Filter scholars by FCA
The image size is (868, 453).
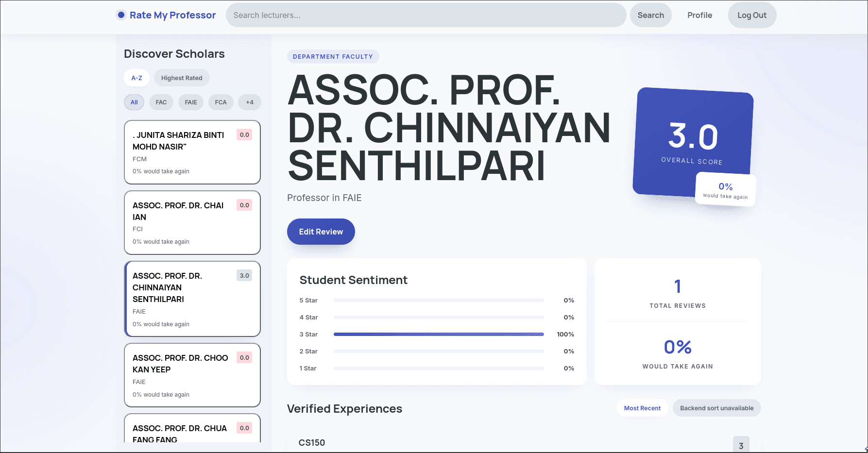click(221, 102)
